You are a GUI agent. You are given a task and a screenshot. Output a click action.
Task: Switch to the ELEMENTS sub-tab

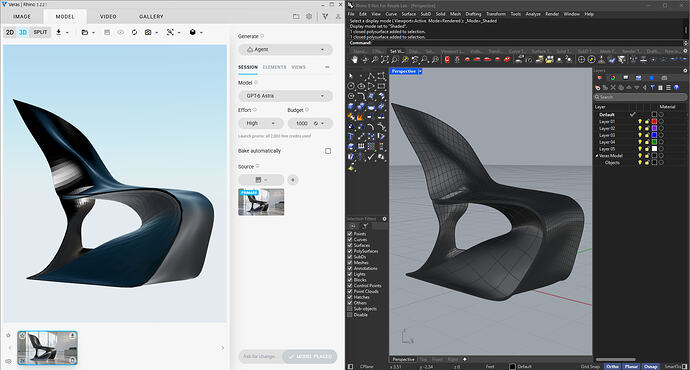point(275,67)
